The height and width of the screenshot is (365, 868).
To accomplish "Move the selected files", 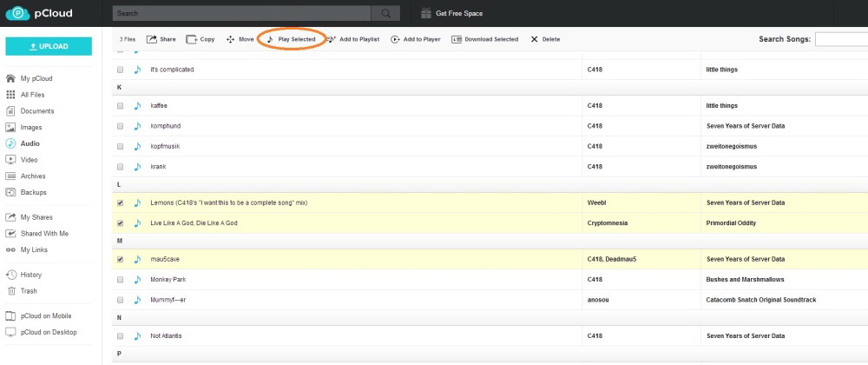I will coord(240,39).
